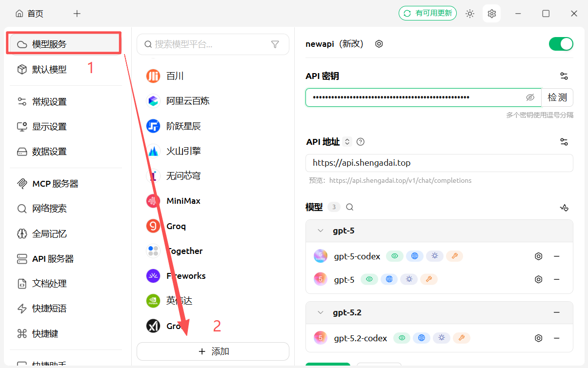Click the 添加 provider button
The width and height of the screenshot is (588, 368).
[213, 351]
